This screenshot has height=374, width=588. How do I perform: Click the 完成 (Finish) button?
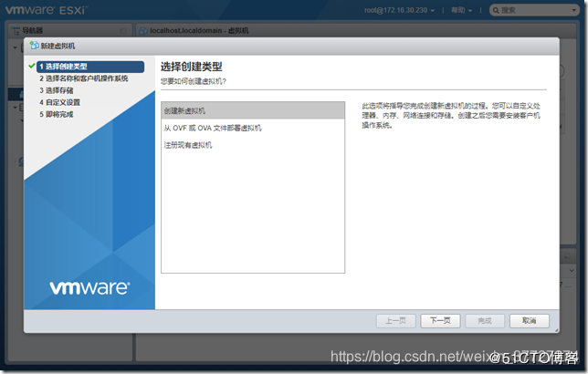pyautogui.click(x=485, y=321)
